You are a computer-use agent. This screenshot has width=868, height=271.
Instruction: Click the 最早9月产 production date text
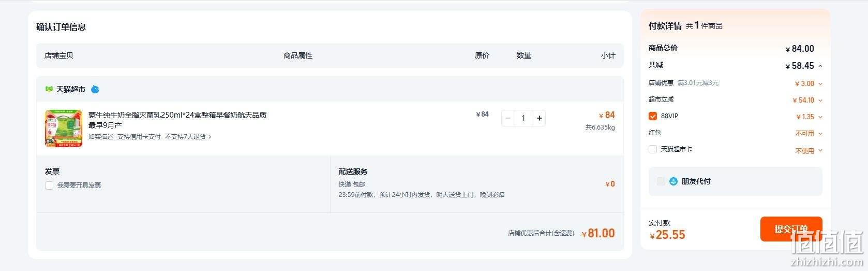click(105, 125)
